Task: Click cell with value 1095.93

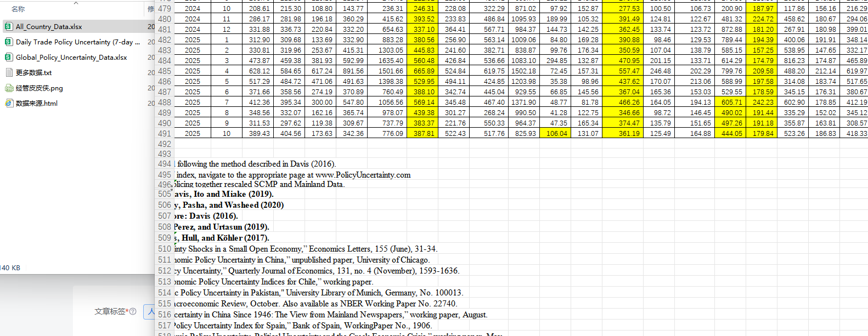Action: click(x=523, y=19)
